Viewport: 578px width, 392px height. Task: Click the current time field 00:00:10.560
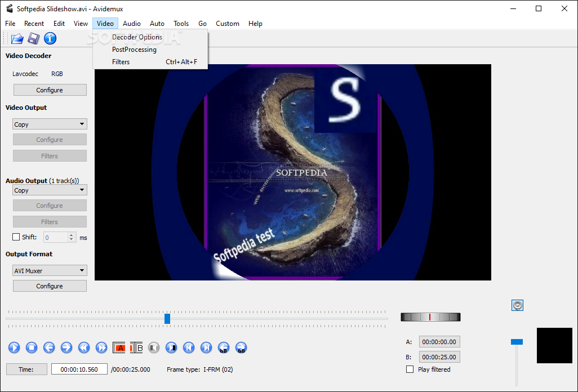tap(79, 369)
